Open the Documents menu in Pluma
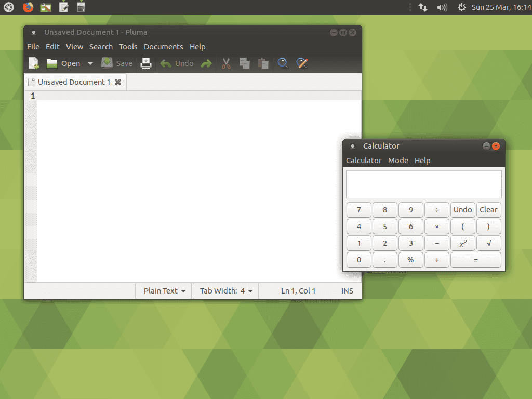Viewport: 532px width, 399px height. click(163, 46)
